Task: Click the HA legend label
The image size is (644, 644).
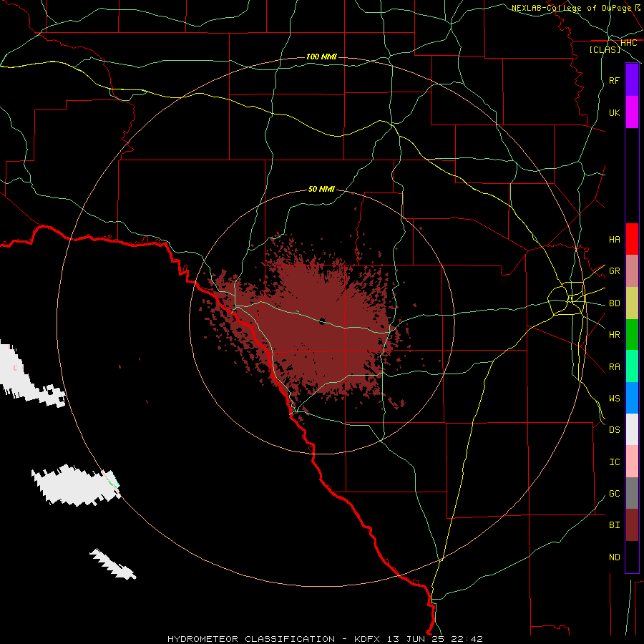Action: (614, 240)
